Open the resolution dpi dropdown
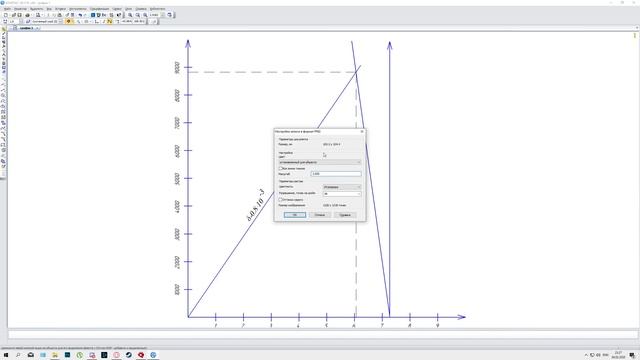The width and height of the screenshot is (640, 360). point(342,193)
